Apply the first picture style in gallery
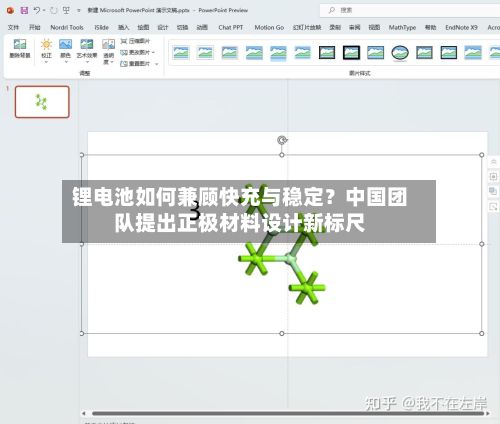Viewport: 500px width, 424px height. point(181,52)
